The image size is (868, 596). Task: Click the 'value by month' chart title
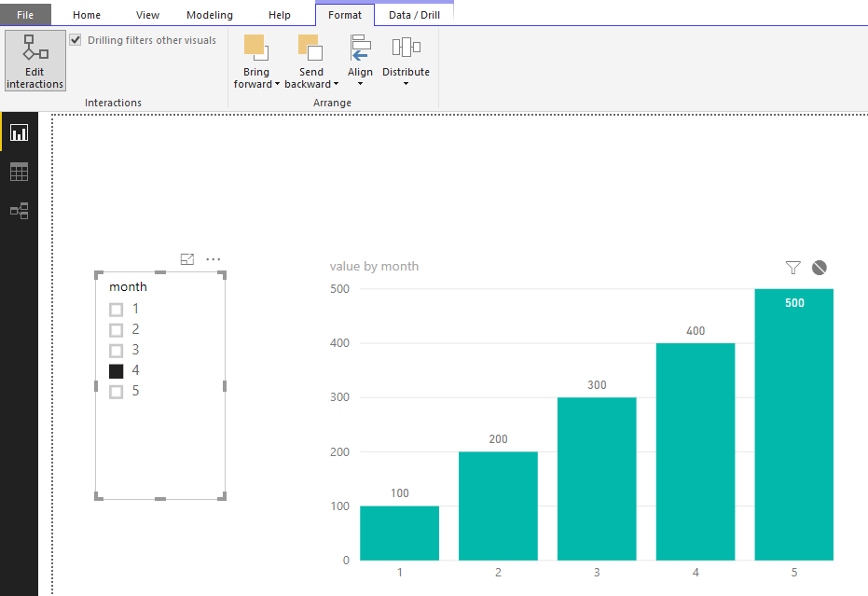pyautogui.click(x=374, y=267)
